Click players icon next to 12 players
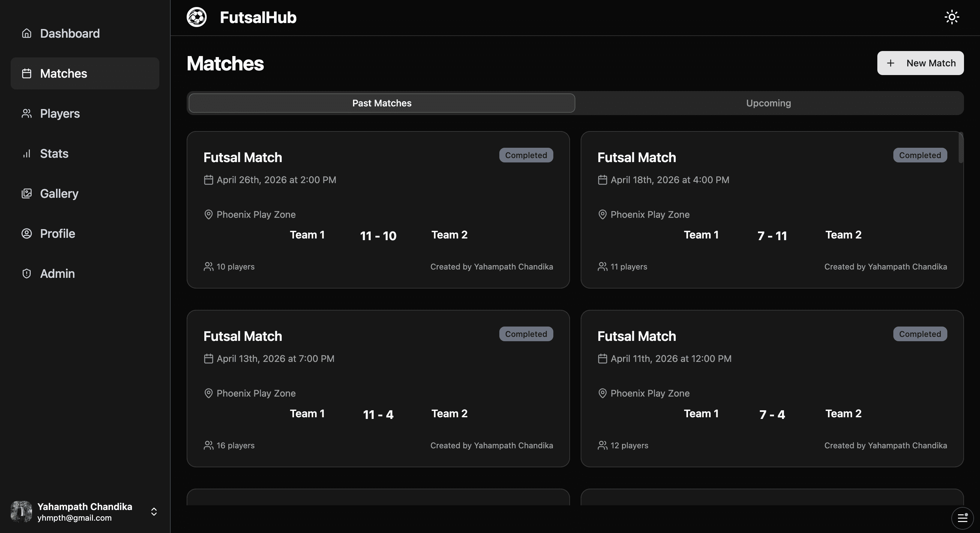The height and width of the screenshot is (533, 980). pos(602,445)
